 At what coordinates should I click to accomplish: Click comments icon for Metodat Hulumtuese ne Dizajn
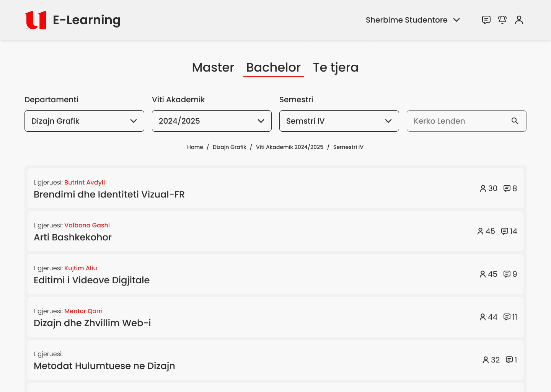[x=509, y=360]
